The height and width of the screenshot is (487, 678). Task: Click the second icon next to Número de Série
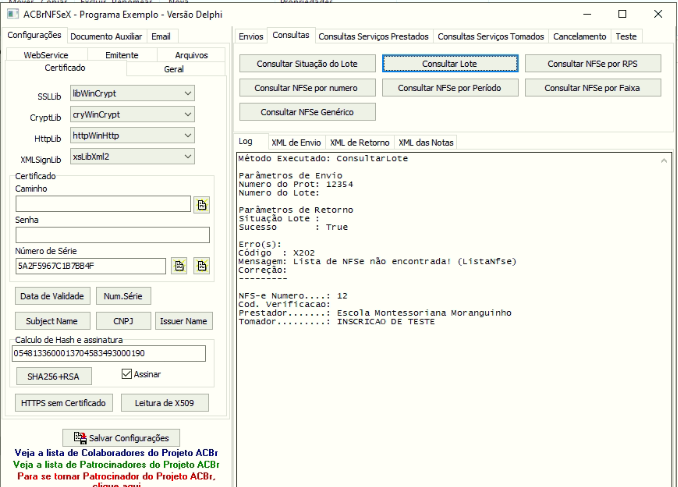tap(201, 266)
